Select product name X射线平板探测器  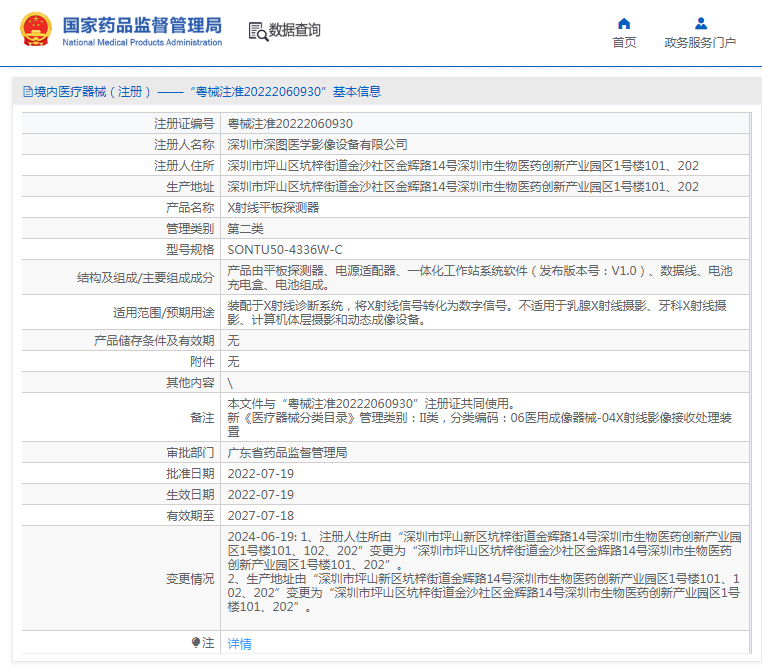tap(273, 207)
